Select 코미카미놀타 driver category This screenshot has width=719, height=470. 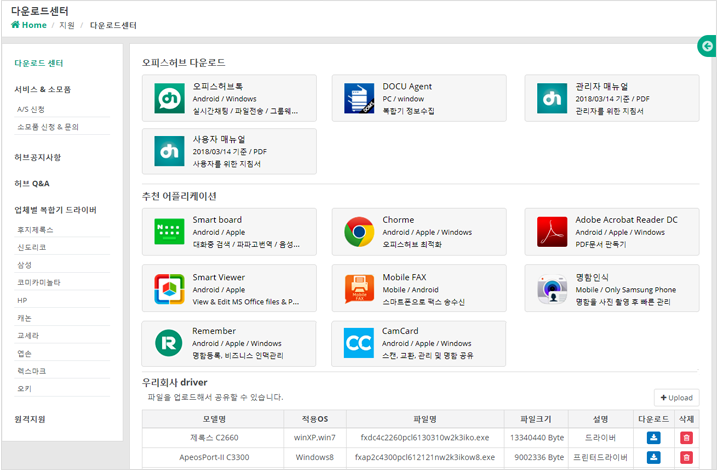tap(39, 282)
